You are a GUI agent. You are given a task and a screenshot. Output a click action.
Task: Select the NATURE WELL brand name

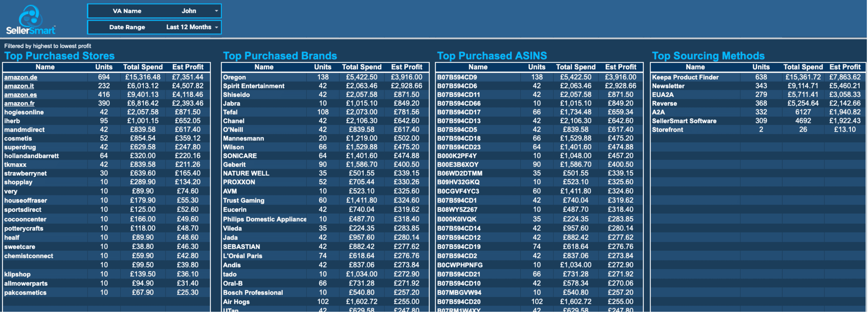(x=246, y=173)
